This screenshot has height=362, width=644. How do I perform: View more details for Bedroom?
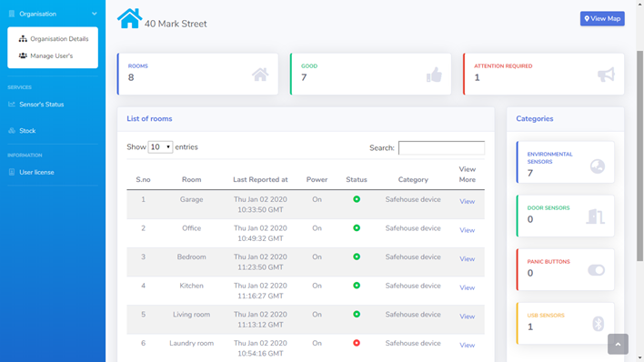click(x=467, y=259)
